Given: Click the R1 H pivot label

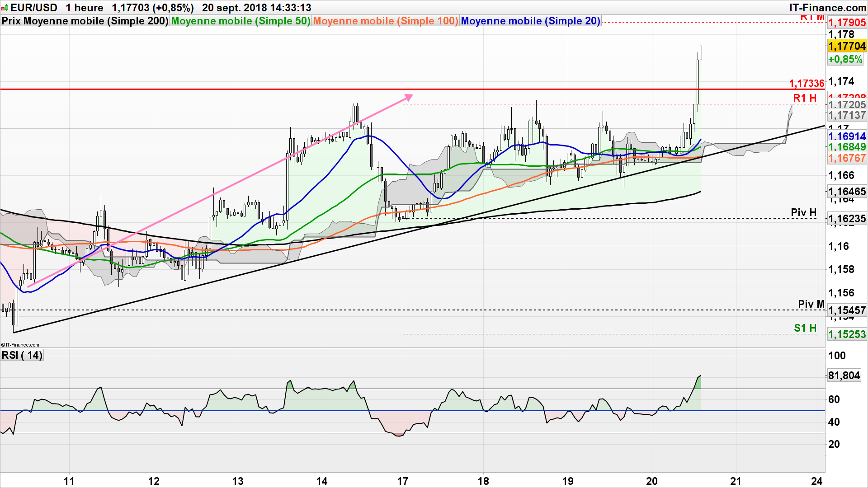Looking at the screenshot, I should pos(805,98).
